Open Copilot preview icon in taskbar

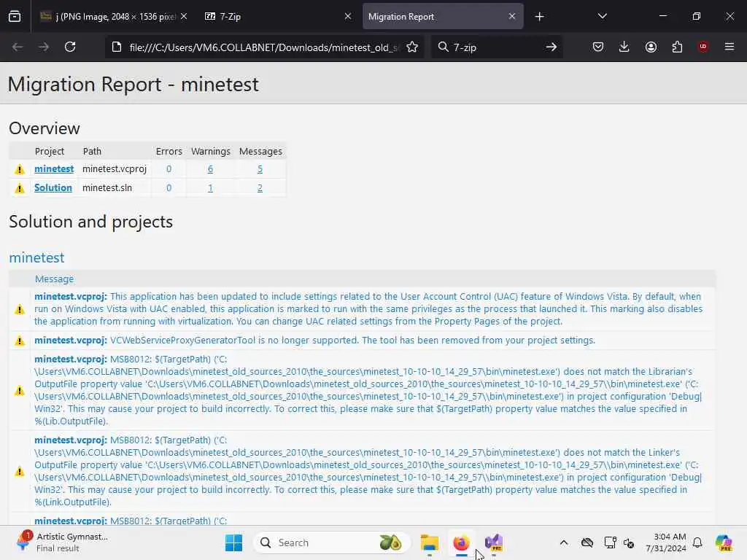(x=723, y=542)
